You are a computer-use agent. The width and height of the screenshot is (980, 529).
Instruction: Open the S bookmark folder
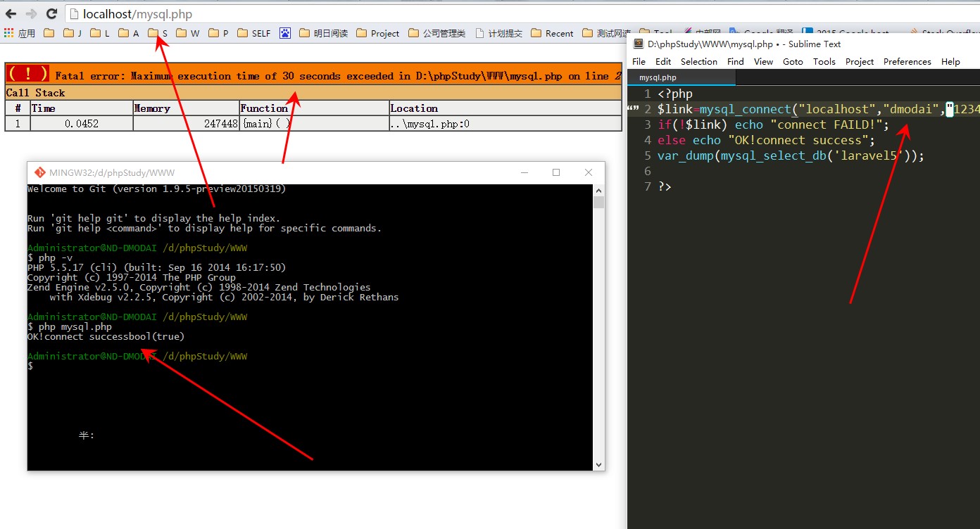158,33
